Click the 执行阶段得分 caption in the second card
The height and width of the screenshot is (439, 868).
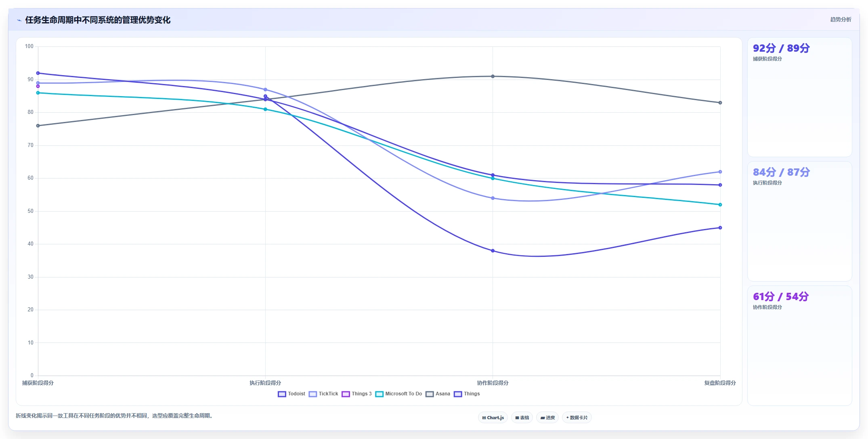(767, 183)
